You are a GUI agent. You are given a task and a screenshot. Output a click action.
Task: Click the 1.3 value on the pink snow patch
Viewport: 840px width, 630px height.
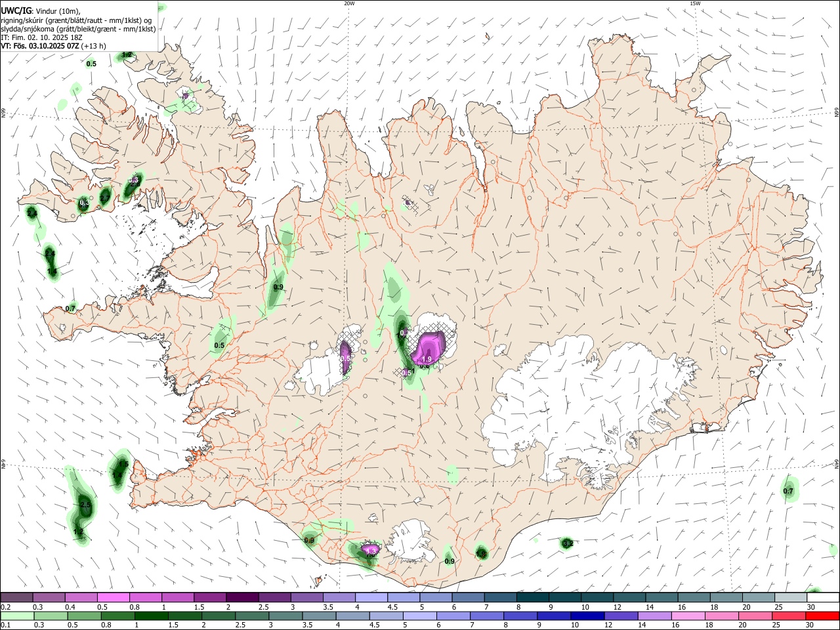point(371,550)
